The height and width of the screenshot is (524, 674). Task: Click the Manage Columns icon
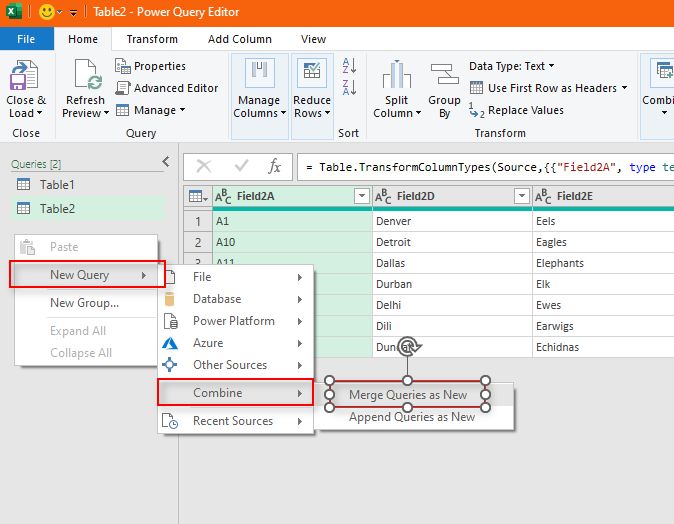[x=259, y=73]
